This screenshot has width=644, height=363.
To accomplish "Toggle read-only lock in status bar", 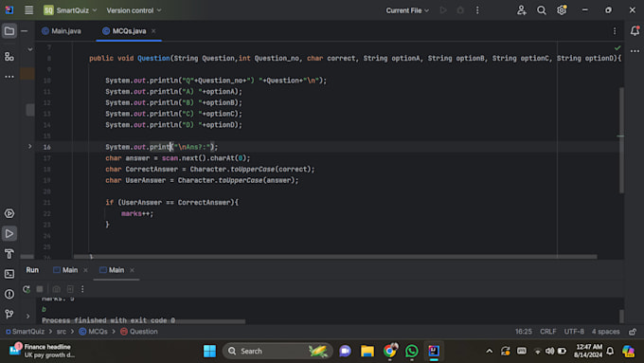I will click(633, 332).
